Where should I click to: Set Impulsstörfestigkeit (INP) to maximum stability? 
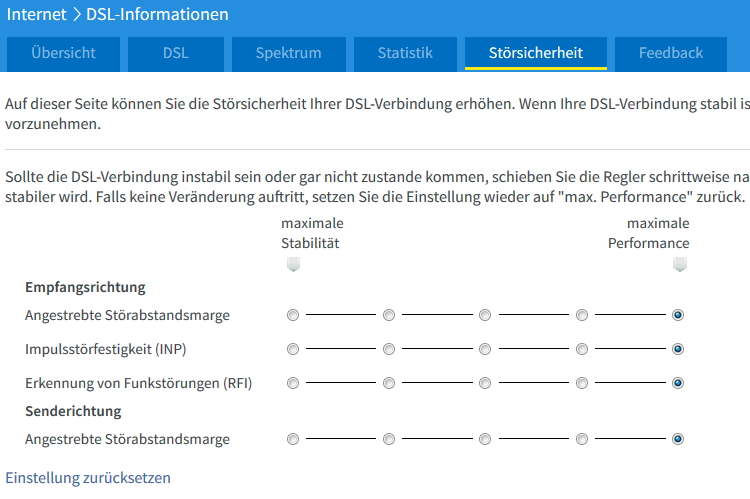(x=293, y=349)
